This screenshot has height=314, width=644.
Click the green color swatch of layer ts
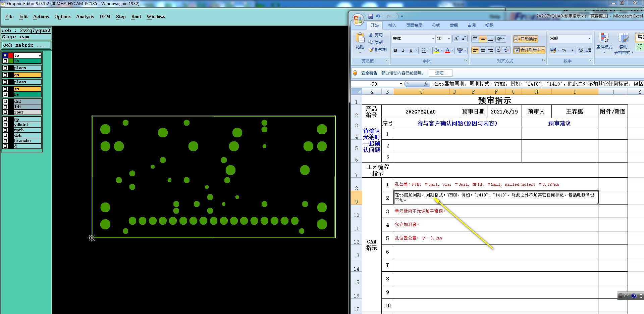click(x=11, y=61)
